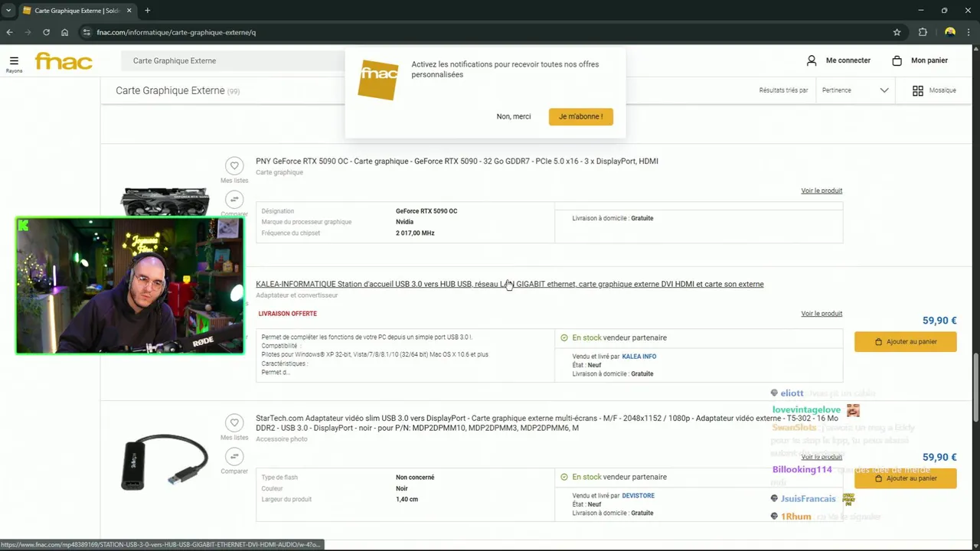Open PNY GeForce RTX 5090 OC title
This screenshot has height=551, width=980.
coord(457,161)
